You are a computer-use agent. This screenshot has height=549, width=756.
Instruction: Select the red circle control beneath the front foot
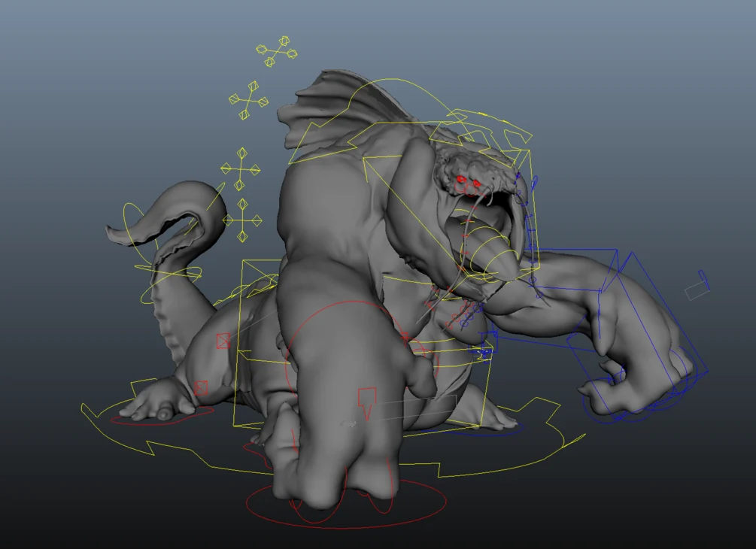pos(346,504)
